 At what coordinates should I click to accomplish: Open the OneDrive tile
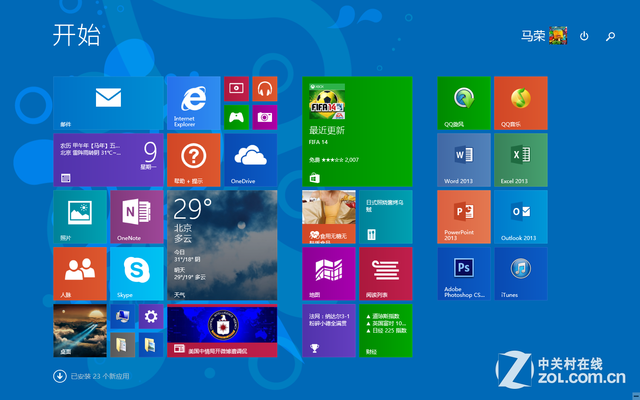point(251,160)
